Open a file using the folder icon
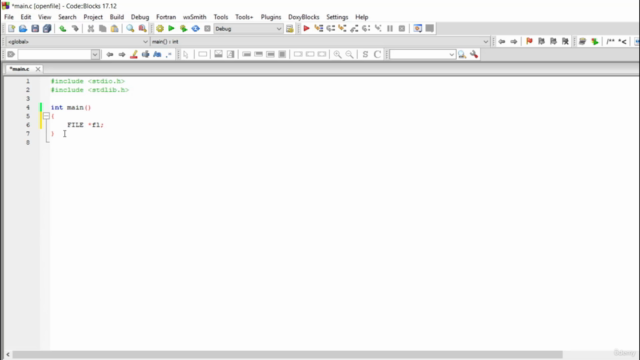 point(23,29)
